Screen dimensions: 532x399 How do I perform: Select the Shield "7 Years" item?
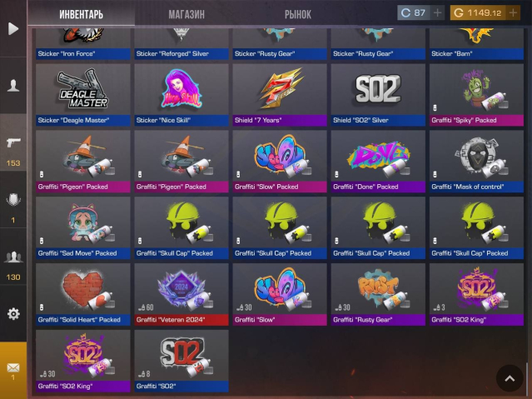point(280,95)
